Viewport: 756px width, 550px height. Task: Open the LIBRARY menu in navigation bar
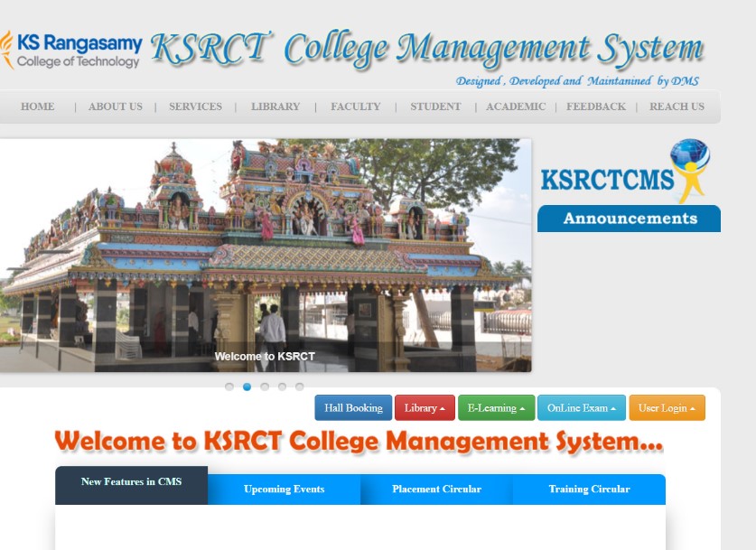click(275, 107)
